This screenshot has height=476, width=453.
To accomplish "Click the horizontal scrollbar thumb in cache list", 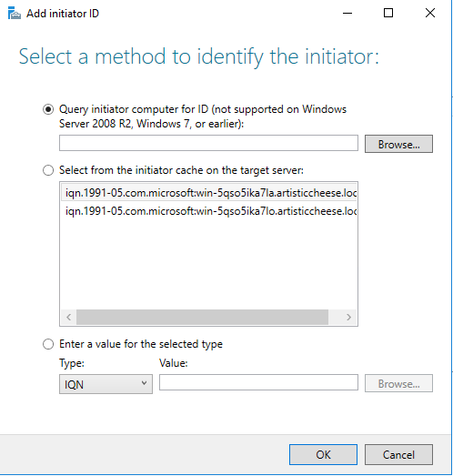I will [x=202, y=318].
